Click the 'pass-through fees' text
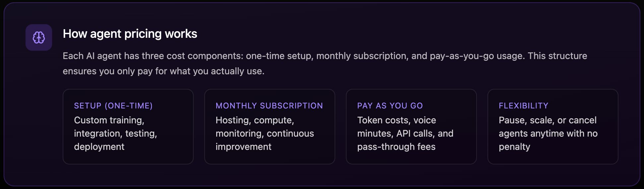The image size is (644, 189). pos(396,147)
